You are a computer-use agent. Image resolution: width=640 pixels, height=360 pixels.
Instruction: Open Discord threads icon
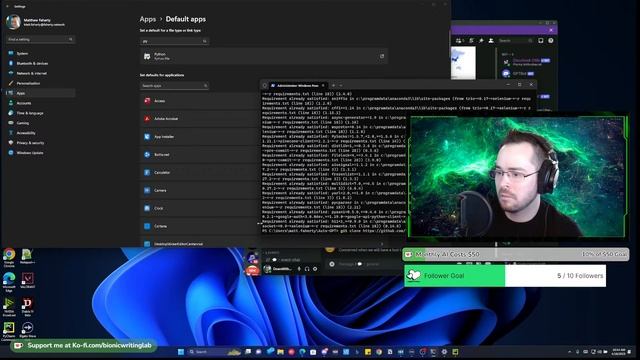[x=471, y=40]
